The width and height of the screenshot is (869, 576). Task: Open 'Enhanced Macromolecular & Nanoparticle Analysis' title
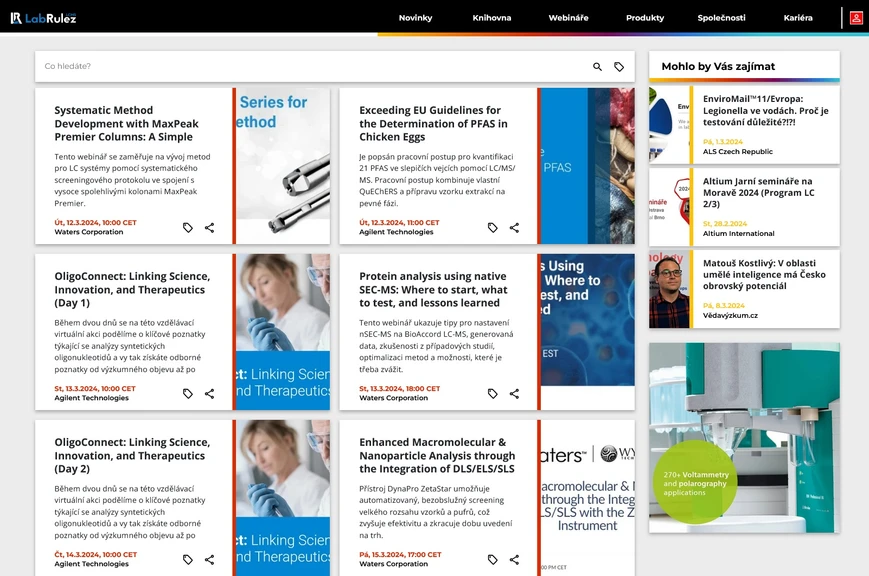tap(437, 456)
